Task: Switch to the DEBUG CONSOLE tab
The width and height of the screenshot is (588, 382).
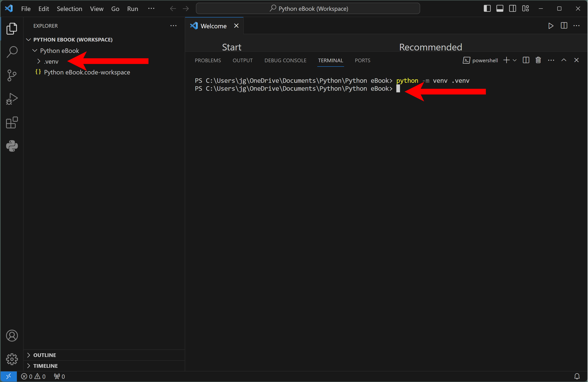Action: point(285,60)
